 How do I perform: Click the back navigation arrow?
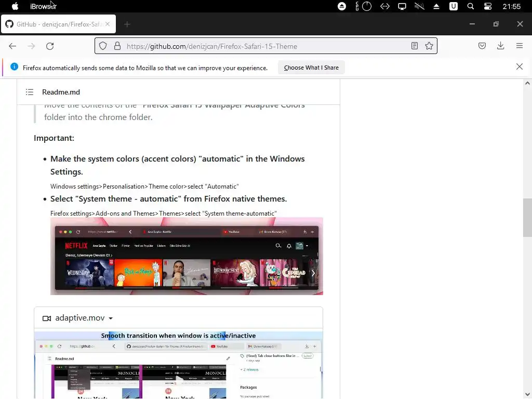[12, 46]
